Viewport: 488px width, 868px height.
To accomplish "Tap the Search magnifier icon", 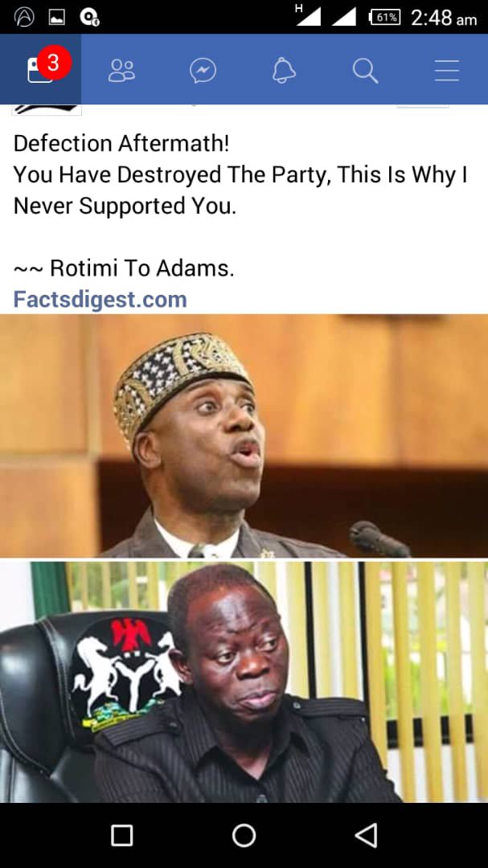I will 366,71.
